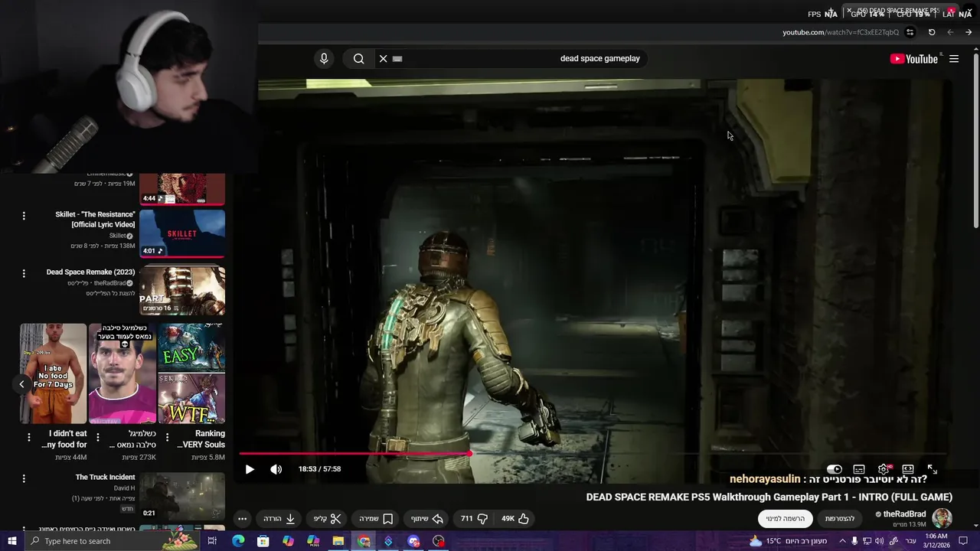Click the youtube.com URL in address bar
This screenshot has height=551, width=980.
(x=841, y=32)
